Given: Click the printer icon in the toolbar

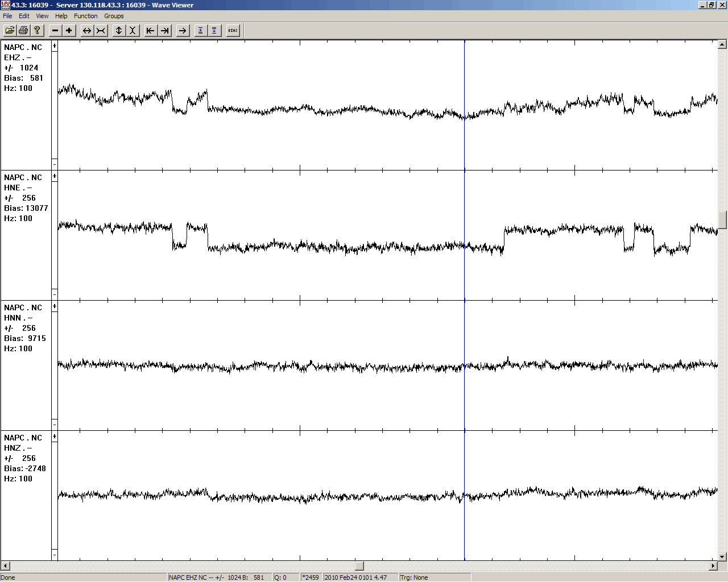Looking at the screenshot, I should [23, 30].
